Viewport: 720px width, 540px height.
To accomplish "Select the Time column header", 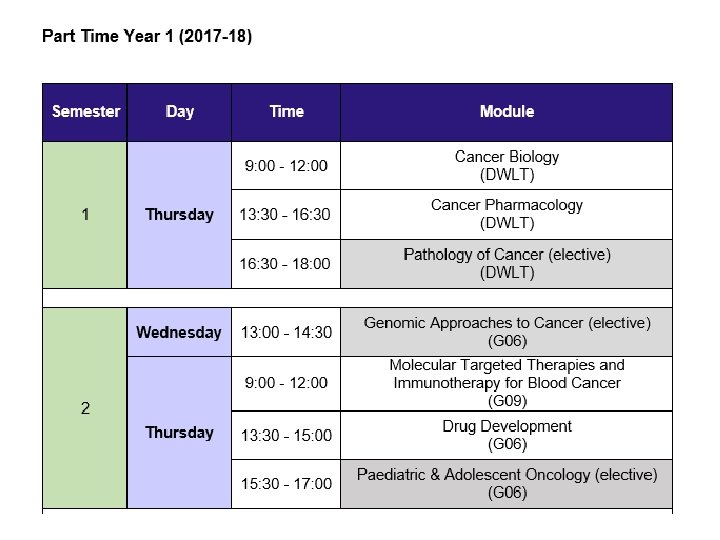I will click(286, 111).
